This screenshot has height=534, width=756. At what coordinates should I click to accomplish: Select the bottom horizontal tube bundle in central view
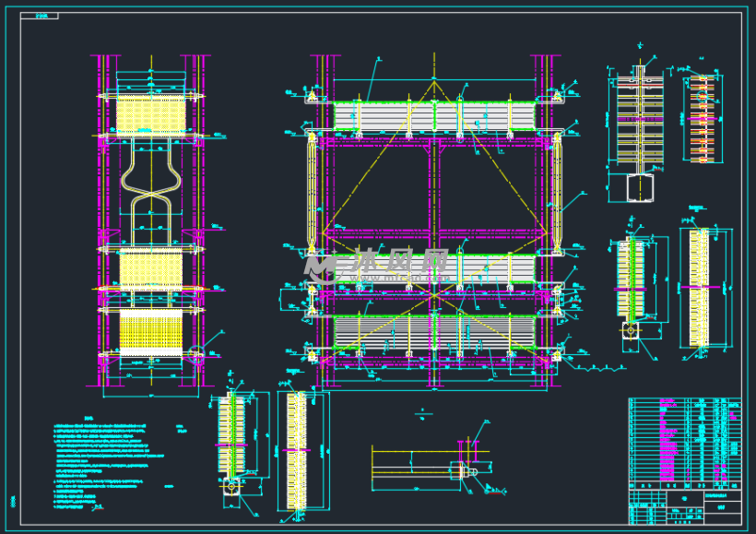(434, 332)
